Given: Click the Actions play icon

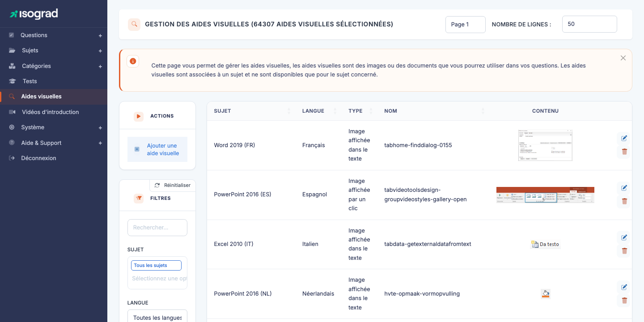Looking at the screenshot, I should 139,116.
